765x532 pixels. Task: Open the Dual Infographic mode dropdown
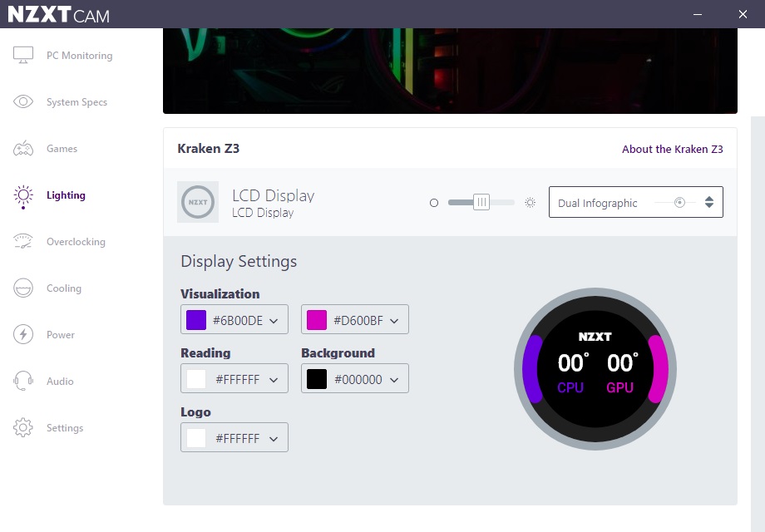click(x=636, y=202)
